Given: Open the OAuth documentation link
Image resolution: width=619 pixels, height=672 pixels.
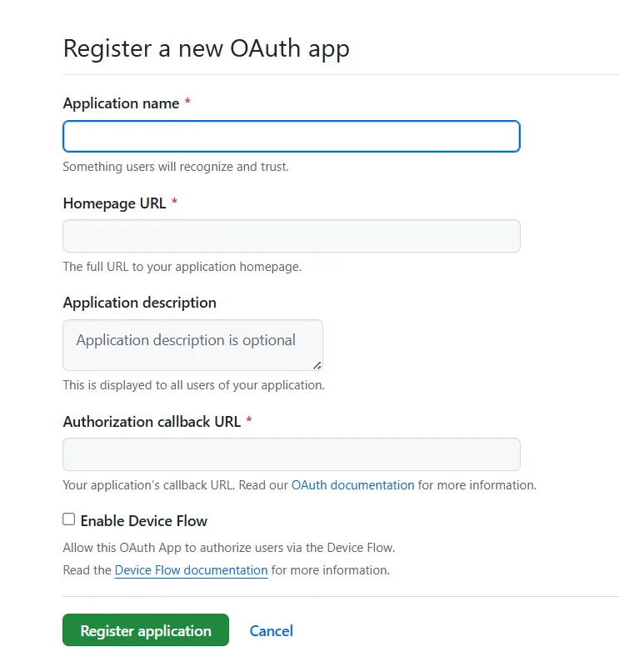Looking at the screenshot, I should [352, 484].
